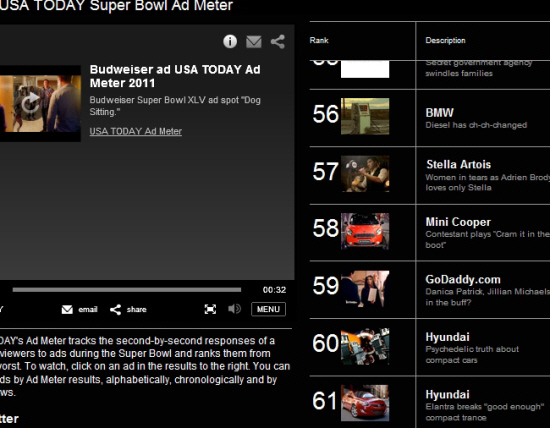Click the rank number 56
The width and height of the screenshot is (550, 428).
326,114
